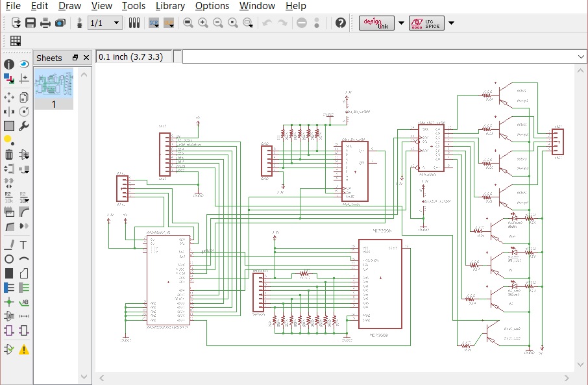Expand the Design Link dropdown arrow
The image size is (588, 385).
[x=402, y=21]
